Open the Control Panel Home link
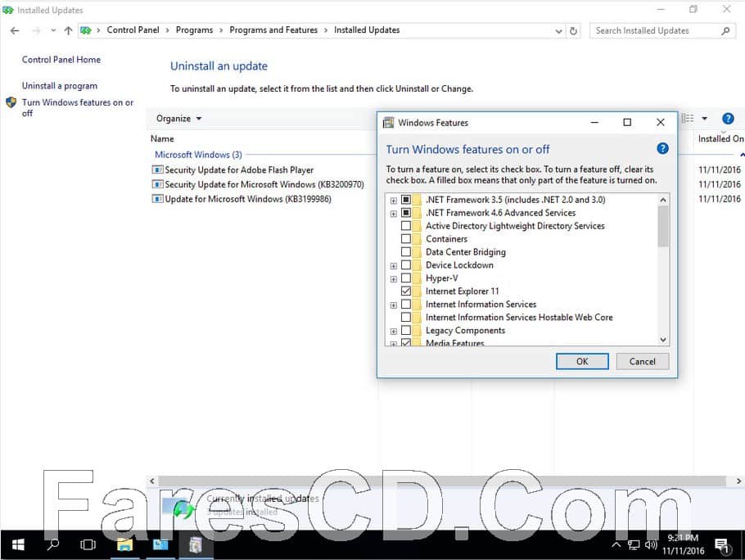 pos(61,60)
